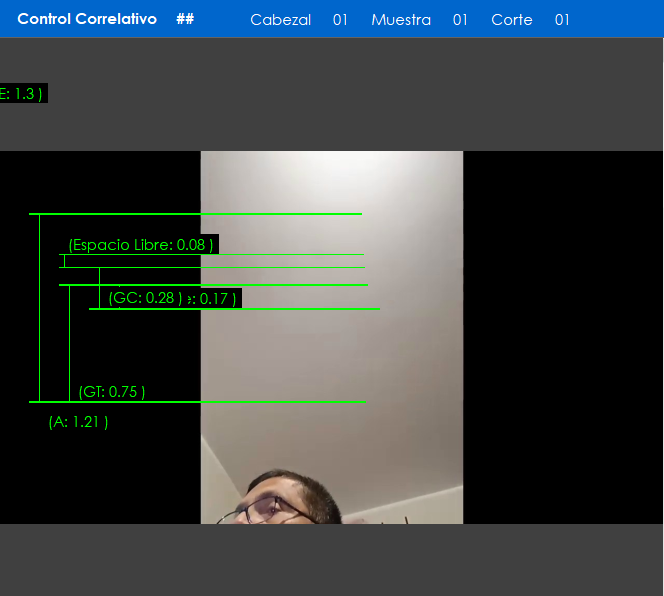Screen dimensions: 664x596
Task: Click the E: 1.3 measurement label
Action: (x=22, y=93)
